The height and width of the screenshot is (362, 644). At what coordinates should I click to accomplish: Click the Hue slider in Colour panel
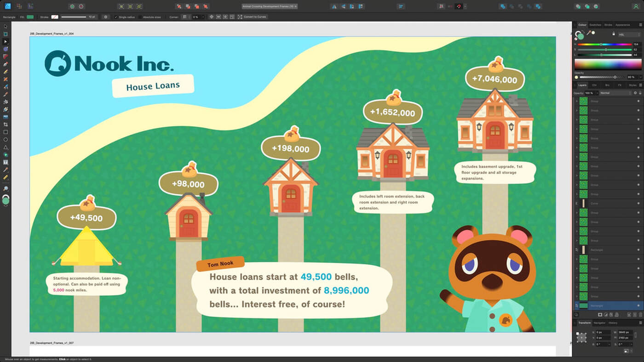[x=605, y=45]
